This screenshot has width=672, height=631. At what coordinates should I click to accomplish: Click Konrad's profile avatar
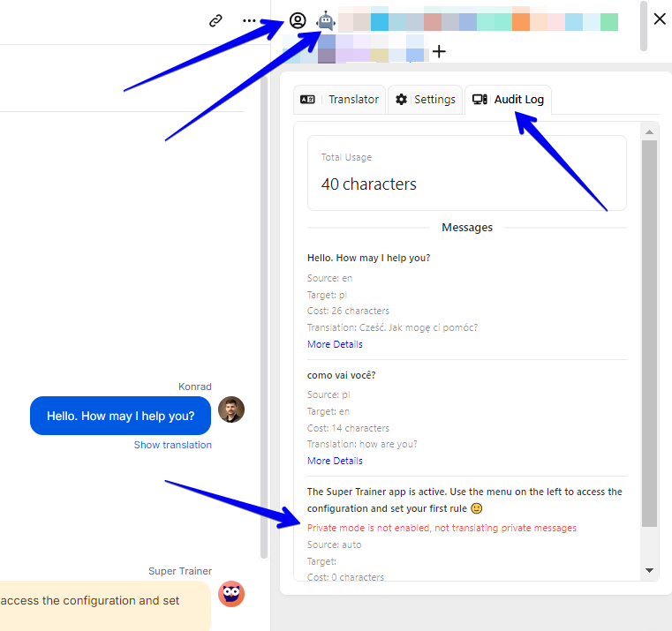(230, 409)
